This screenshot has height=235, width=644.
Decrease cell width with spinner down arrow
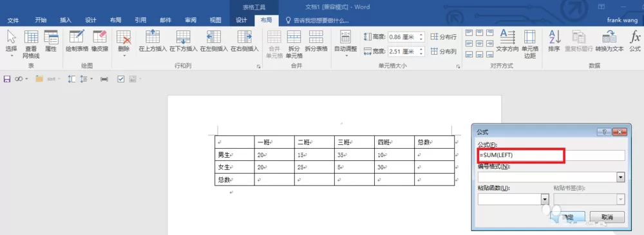click(421, 54)
